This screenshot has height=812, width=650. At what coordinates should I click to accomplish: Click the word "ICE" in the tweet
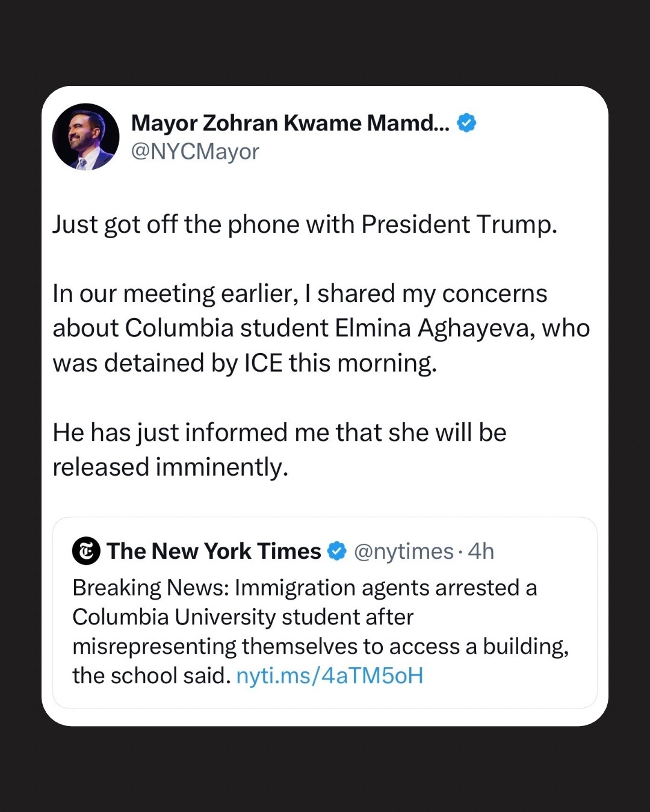(x=263, y=363)
